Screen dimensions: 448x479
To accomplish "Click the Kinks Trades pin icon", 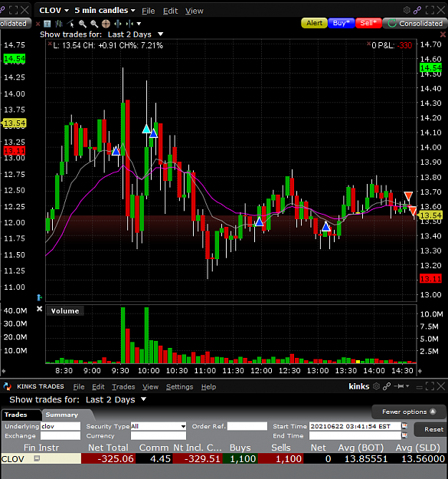I will pos(399,386).
